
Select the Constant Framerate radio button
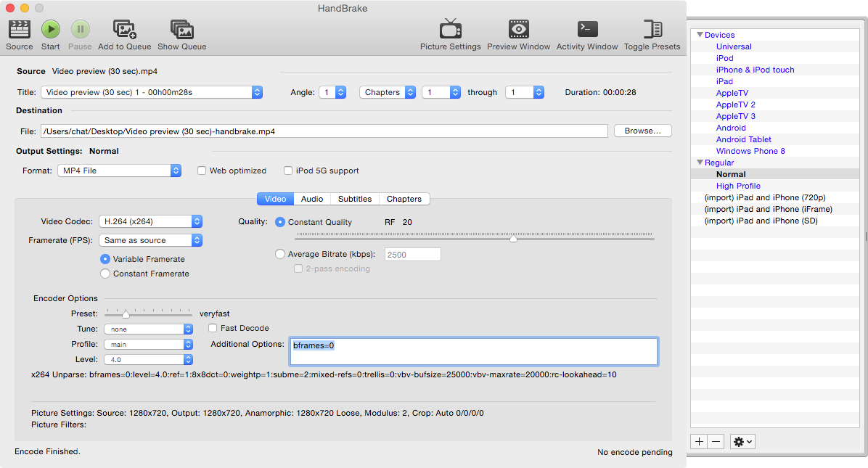pyautogui.click(x=106, y=274)
